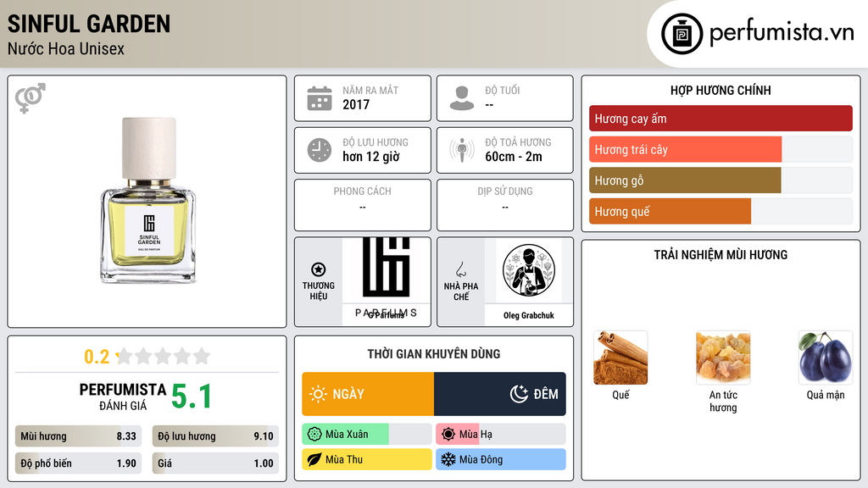Screen dimensions: 868x488
Task: Click the nose icon for perfumer
Action: (460, 269)
